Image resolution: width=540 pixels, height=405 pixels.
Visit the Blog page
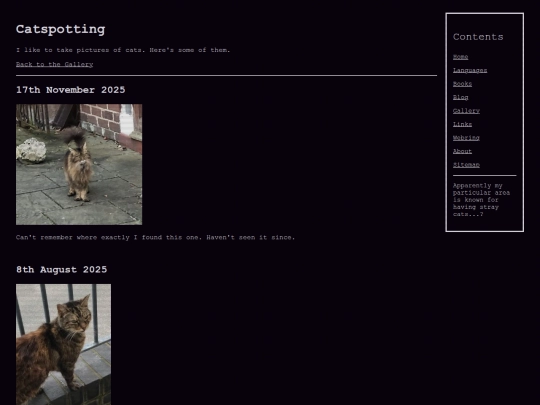pyautogui.click(x=460, y=97)
